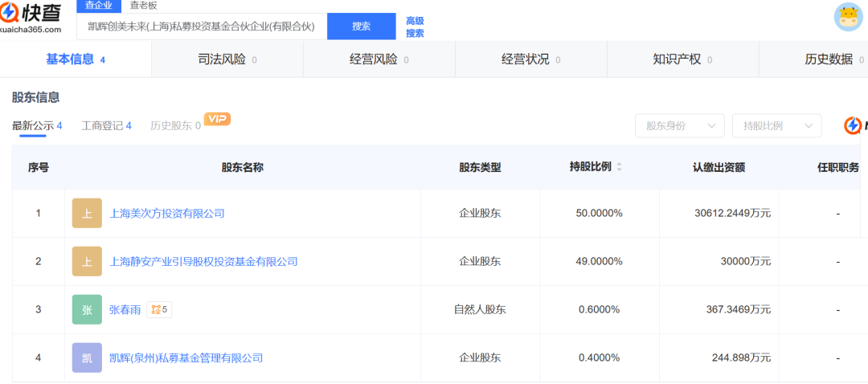Open shareholder link 凯辉(泉州)私募基金管理有限公司
Image resolution: width=868 pixels, height=384 pixels.
(186, 357)
